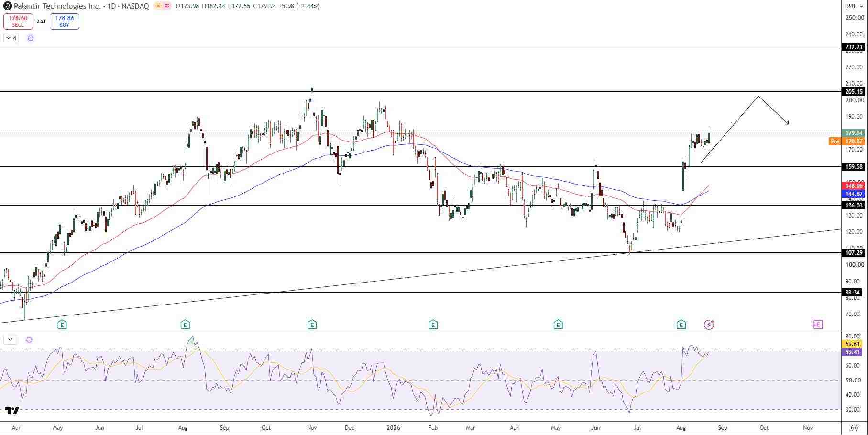Open chart settings gear at bottom-right
The height and width of the screenshot is (435, 868).
(854, 428)
